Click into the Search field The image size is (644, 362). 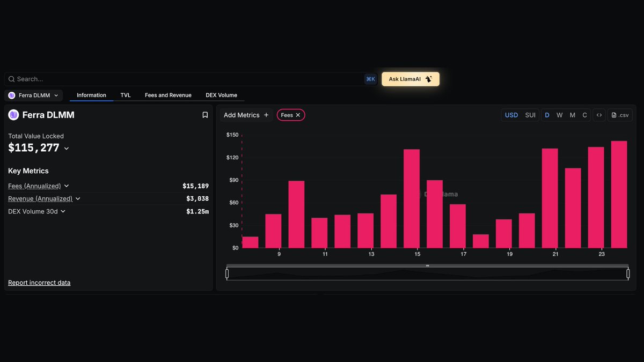(191, 79)
